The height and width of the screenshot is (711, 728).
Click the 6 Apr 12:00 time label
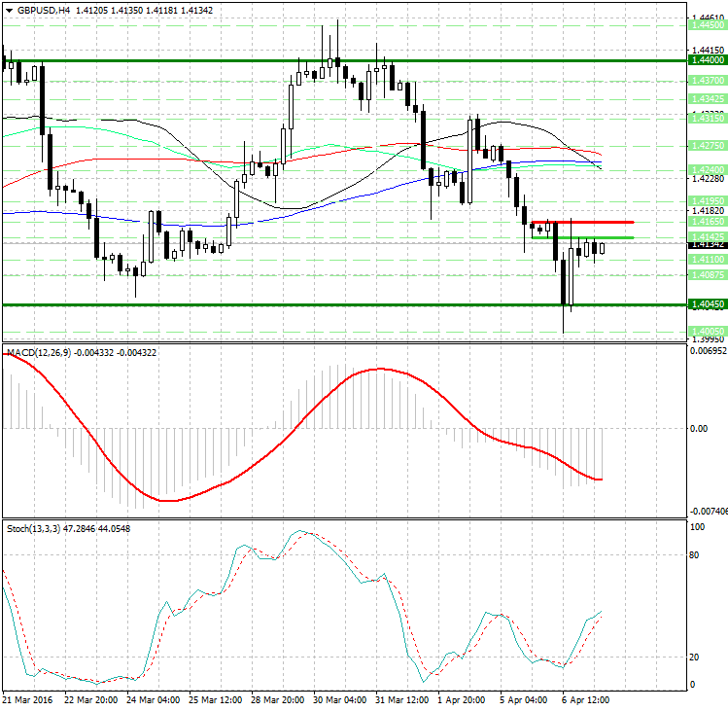[587, 699]
